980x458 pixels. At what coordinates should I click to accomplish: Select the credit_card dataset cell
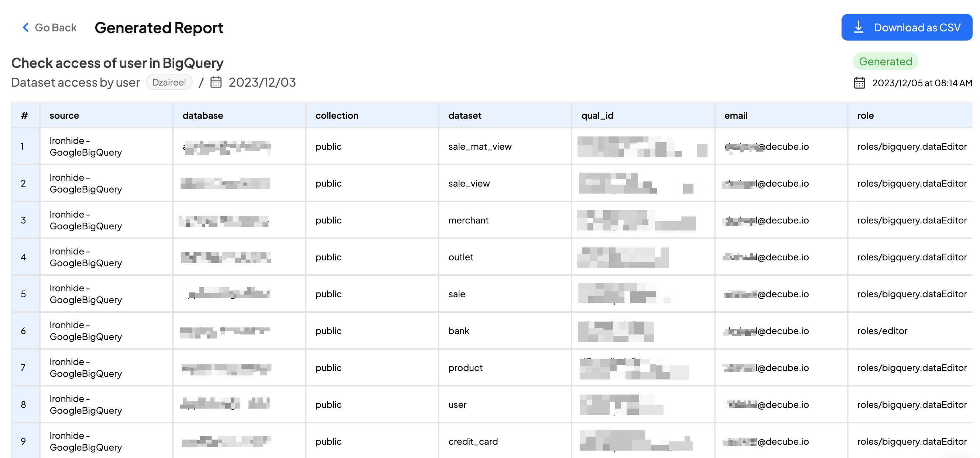[473, 442]
